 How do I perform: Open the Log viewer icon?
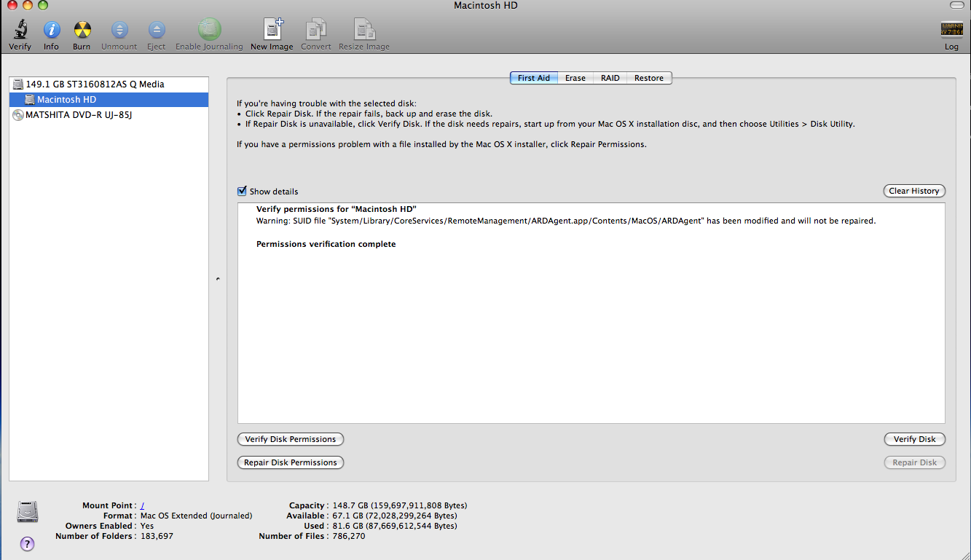pyautogui.click(x=951, y=30)
